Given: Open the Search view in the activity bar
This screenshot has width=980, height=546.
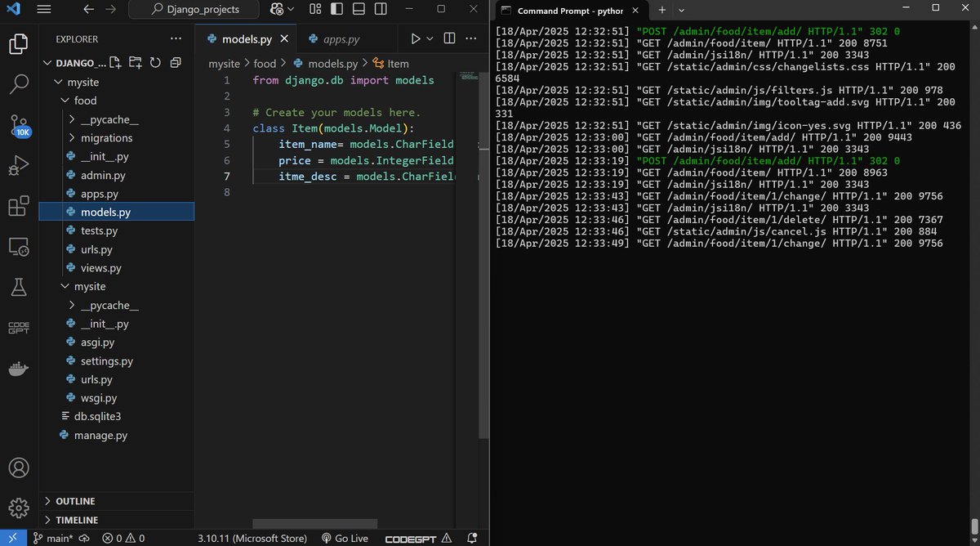Looking at the screenshot, I should click(18, 83).
